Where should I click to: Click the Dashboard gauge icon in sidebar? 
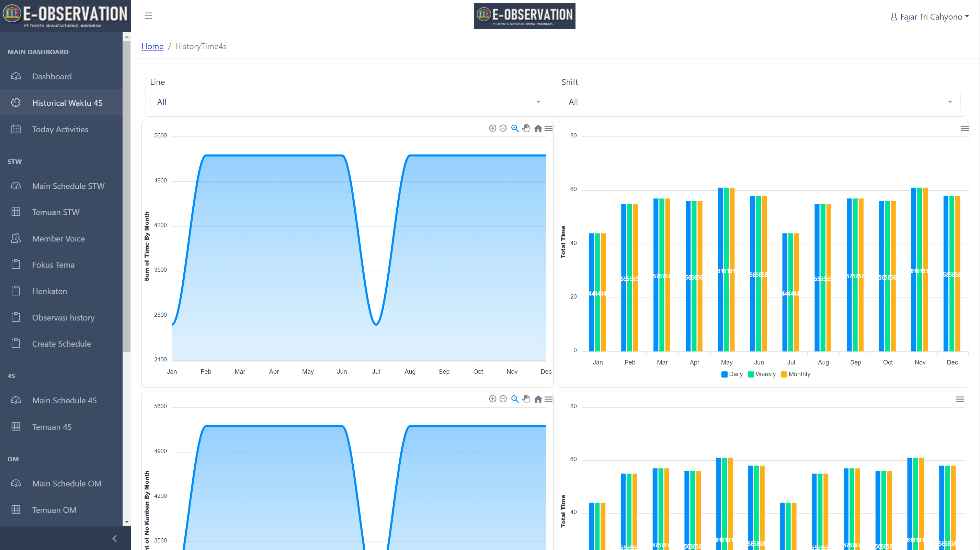15,77
